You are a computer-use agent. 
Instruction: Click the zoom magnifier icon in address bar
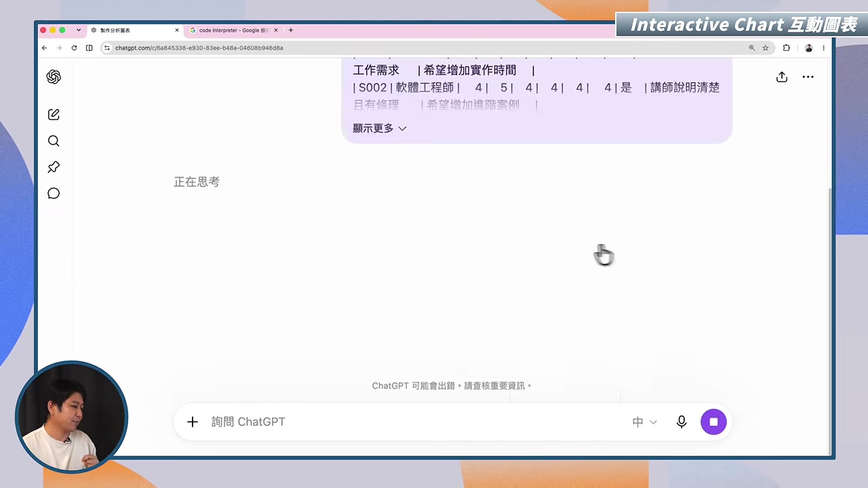coord(751,48)
